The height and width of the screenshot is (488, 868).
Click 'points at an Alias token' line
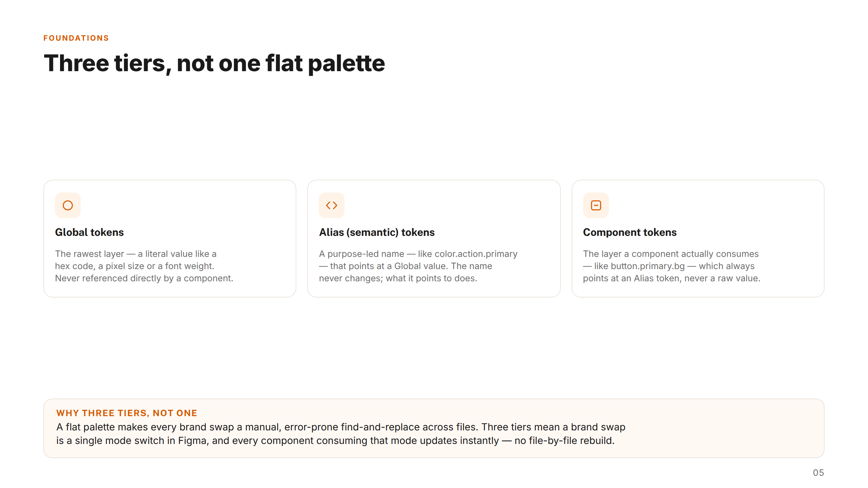tap(671, 278)
